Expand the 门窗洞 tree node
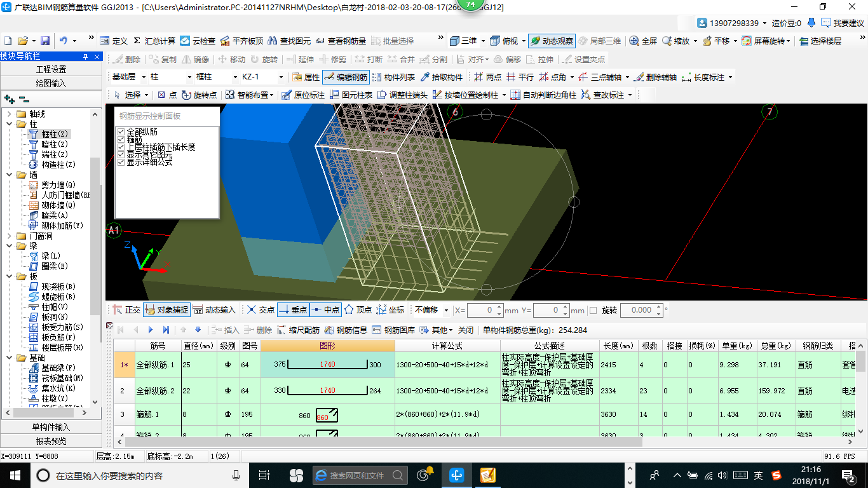The width and height of the screenshot is (868, 488). tap(9, 236)
